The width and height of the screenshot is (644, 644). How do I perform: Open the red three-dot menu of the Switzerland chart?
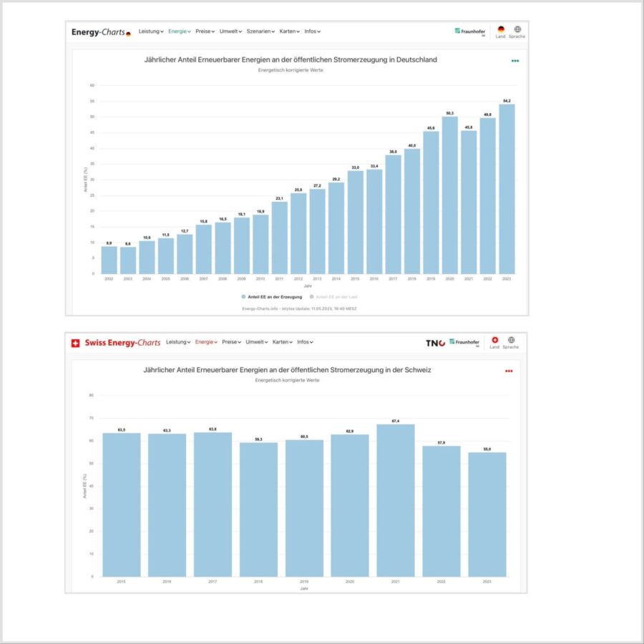click(x=509, y=371)
